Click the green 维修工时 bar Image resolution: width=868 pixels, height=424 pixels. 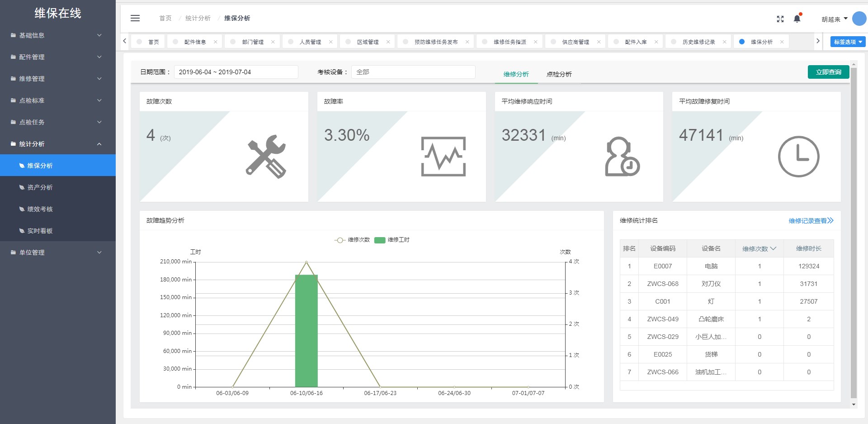[x=307, y=331]
